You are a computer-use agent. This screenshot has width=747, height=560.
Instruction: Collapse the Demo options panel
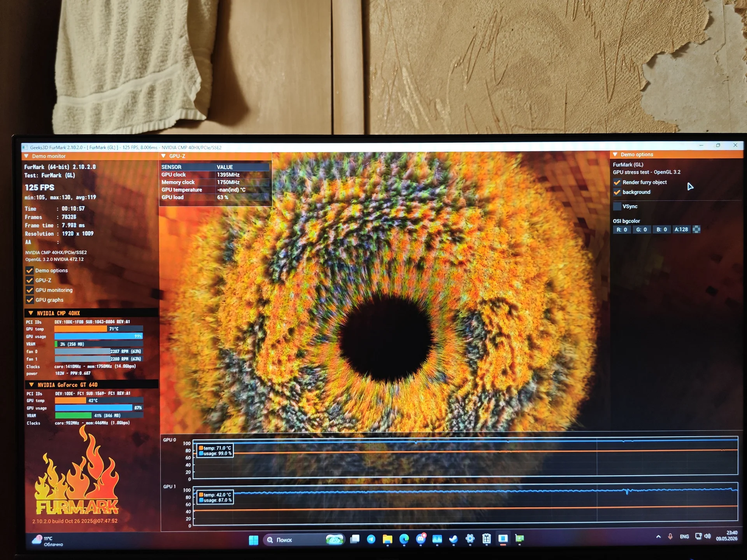pos(615,154)
